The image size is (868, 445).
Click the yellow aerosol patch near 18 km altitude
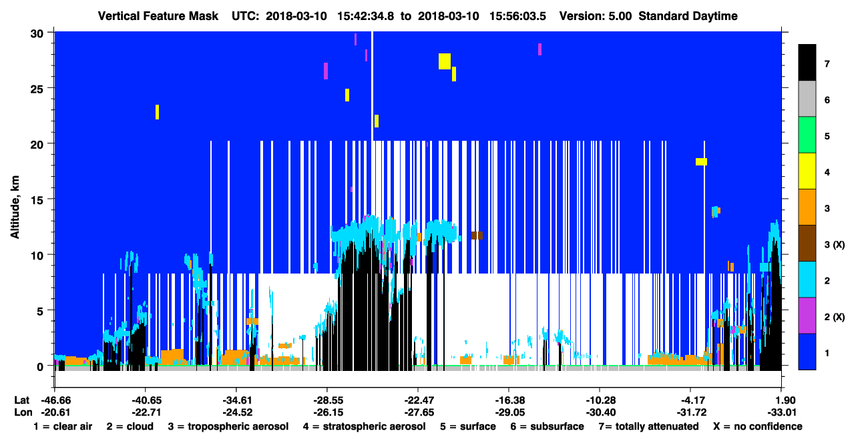(x=701, y=161)
